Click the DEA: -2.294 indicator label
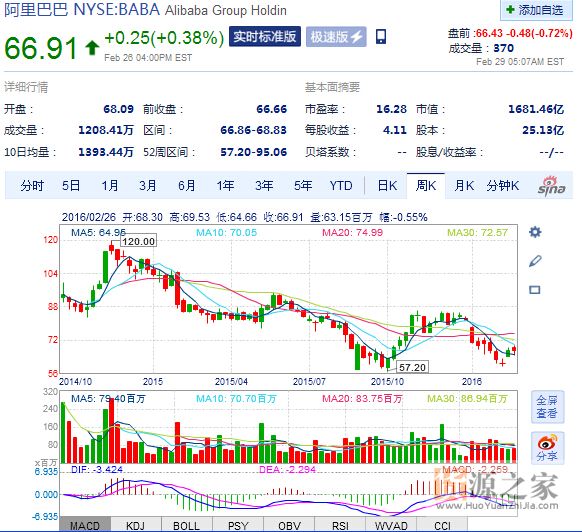 click(288, 470)
